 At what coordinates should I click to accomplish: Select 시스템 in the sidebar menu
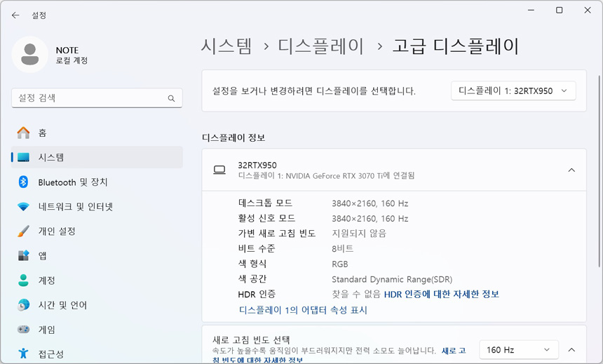[x=51, y=158]
